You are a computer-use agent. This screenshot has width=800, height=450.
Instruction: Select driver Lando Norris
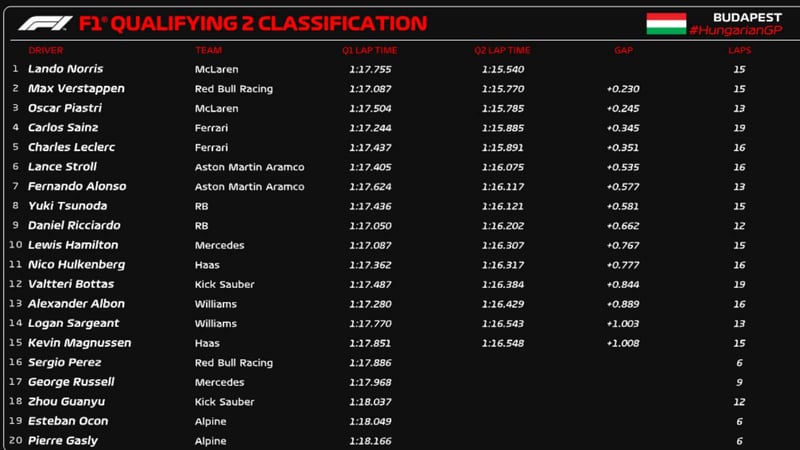pos(66,69)
